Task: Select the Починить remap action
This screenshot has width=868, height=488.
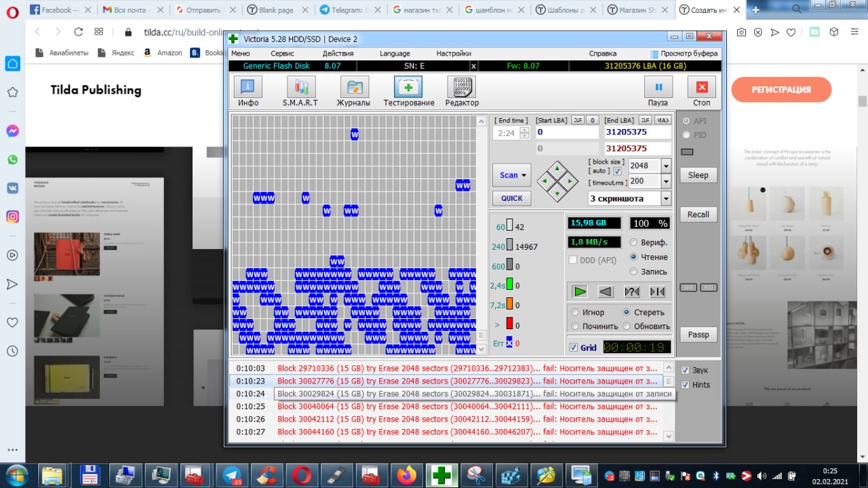Action: (x=595, y=326)
